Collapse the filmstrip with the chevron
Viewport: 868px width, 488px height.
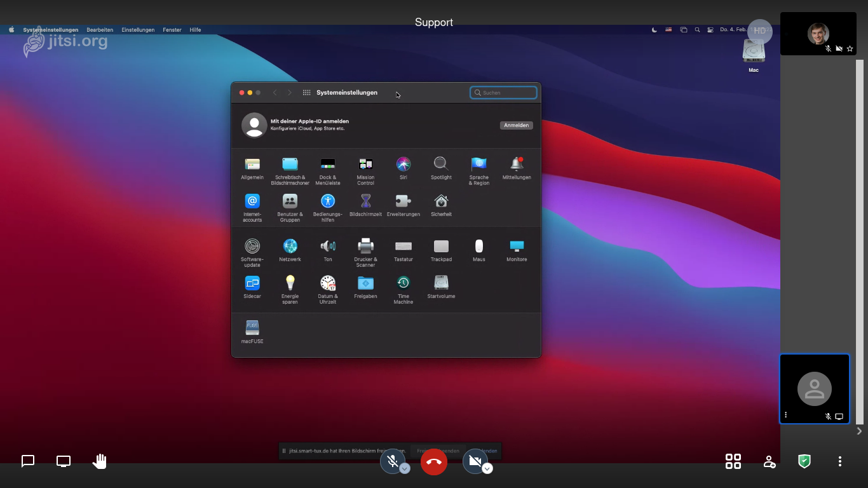860,431
